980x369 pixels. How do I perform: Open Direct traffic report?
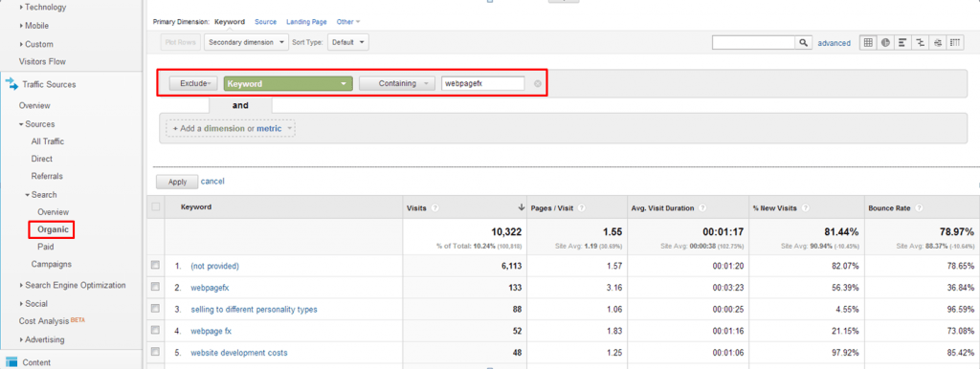42,160
